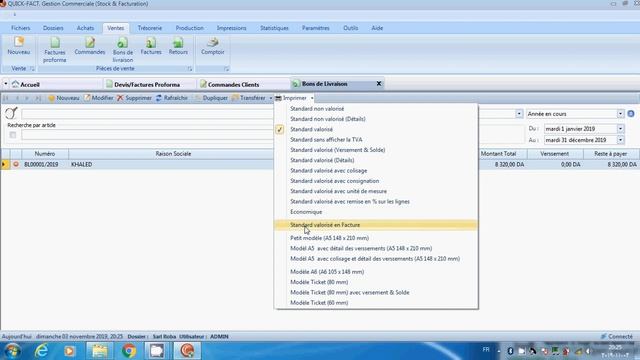Open media player from the taskbar
640x360 pixels.
pos(69,351)
